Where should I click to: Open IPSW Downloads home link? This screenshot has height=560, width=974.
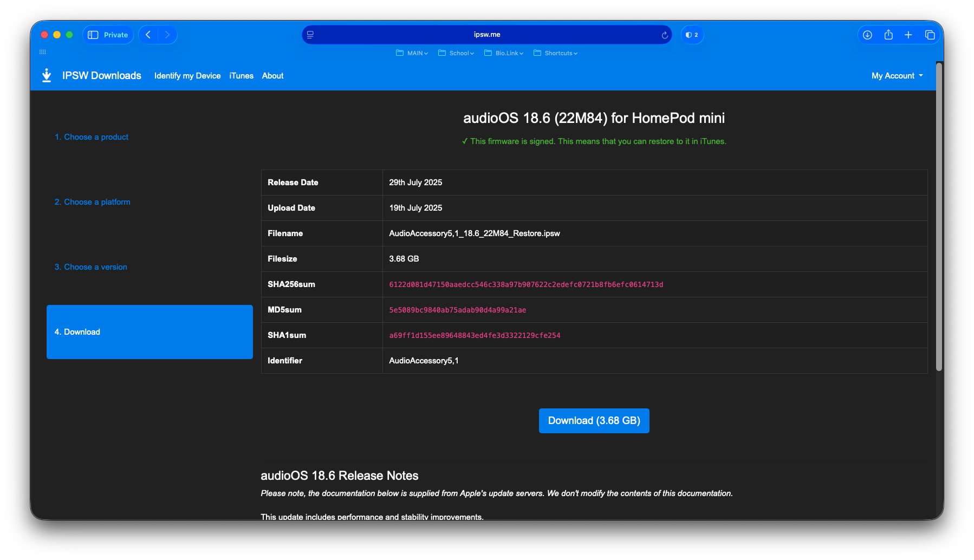(101, 76)
